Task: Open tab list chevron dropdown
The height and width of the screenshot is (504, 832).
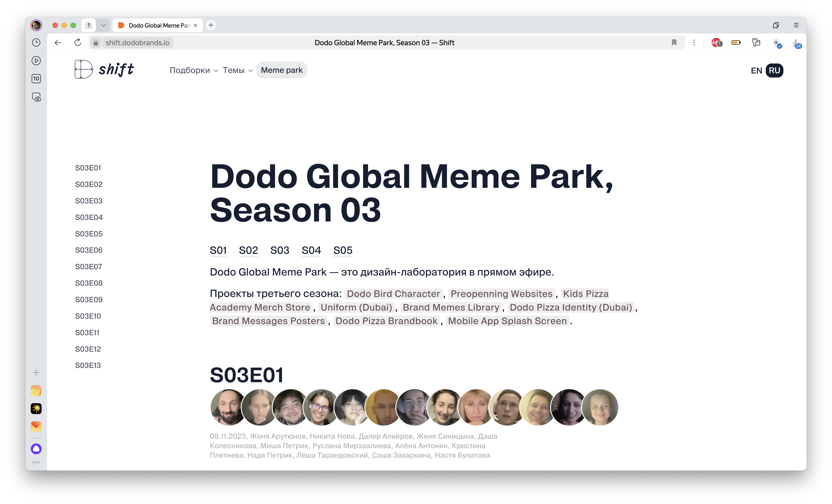Action: tap(103, 25)
